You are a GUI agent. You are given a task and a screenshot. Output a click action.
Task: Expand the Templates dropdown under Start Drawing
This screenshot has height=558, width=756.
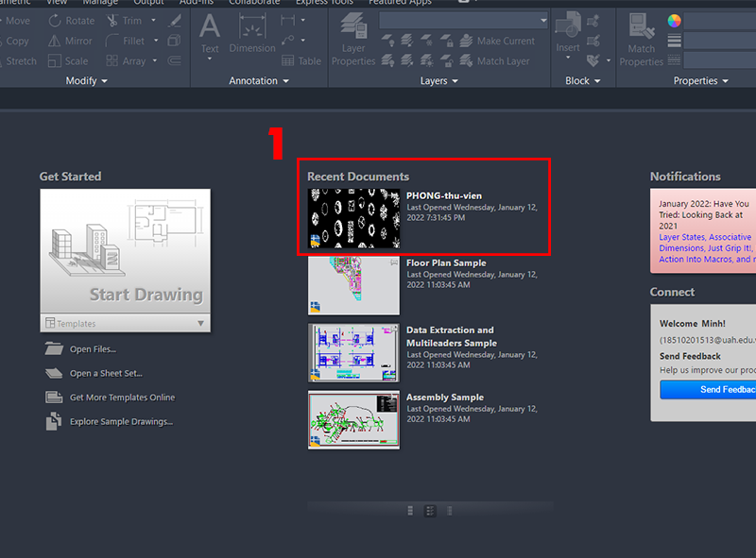coord(200,324)
